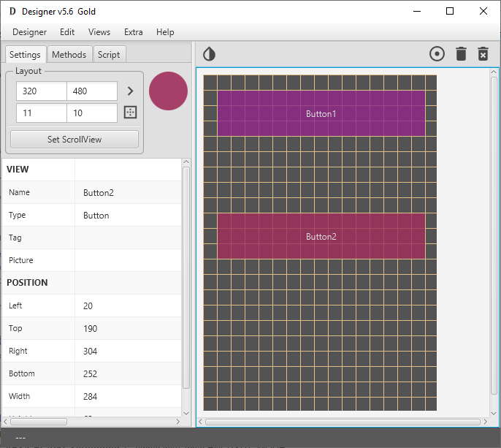Open the Views menu
Viewport: 501px width, 448px height.
pyautogui.click(x=99, y=32)
